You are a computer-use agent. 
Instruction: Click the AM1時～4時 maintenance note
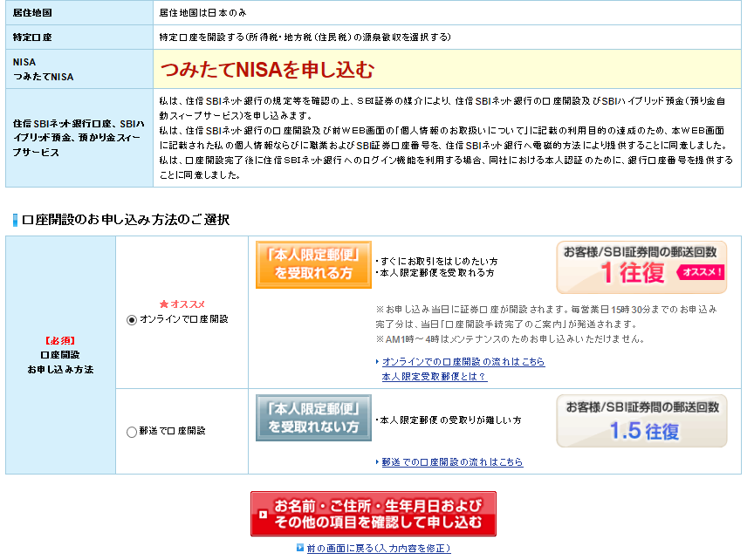(x=510, y=339)
